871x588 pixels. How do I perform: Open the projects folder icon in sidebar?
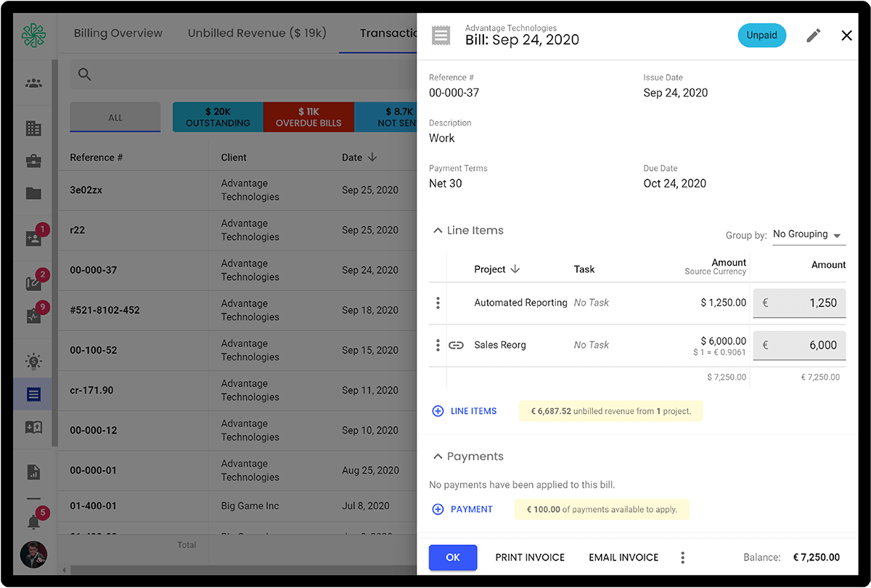(x=32, y=195)
